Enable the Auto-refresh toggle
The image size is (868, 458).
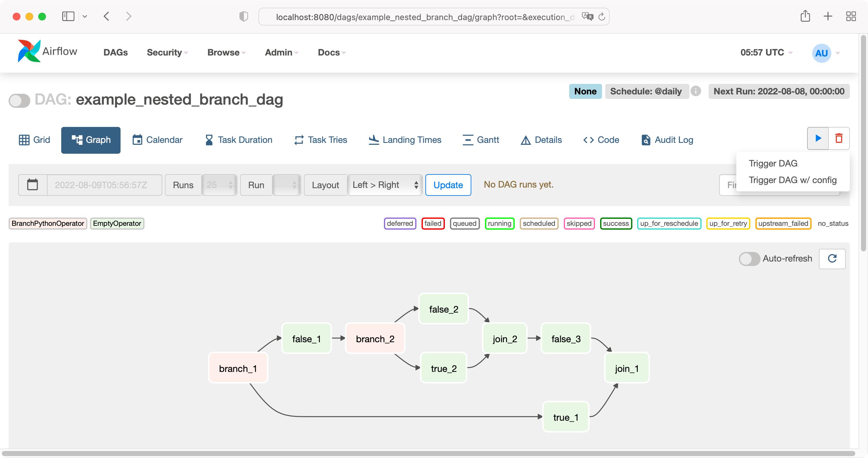[x=749, y=258]
